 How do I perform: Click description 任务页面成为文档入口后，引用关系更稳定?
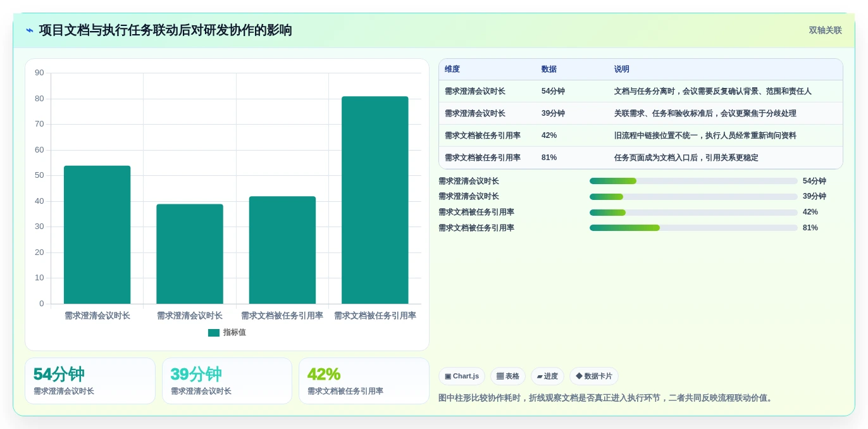click(x=686, y=158)
